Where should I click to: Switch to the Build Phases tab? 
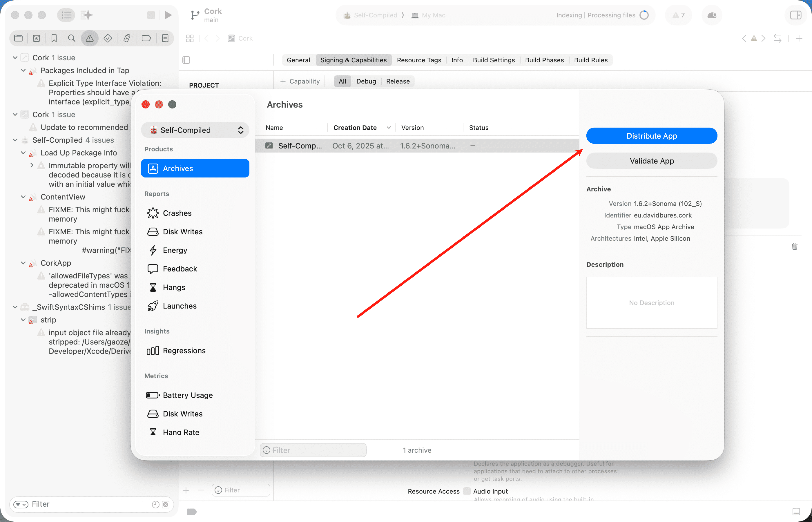coord(544,60)
